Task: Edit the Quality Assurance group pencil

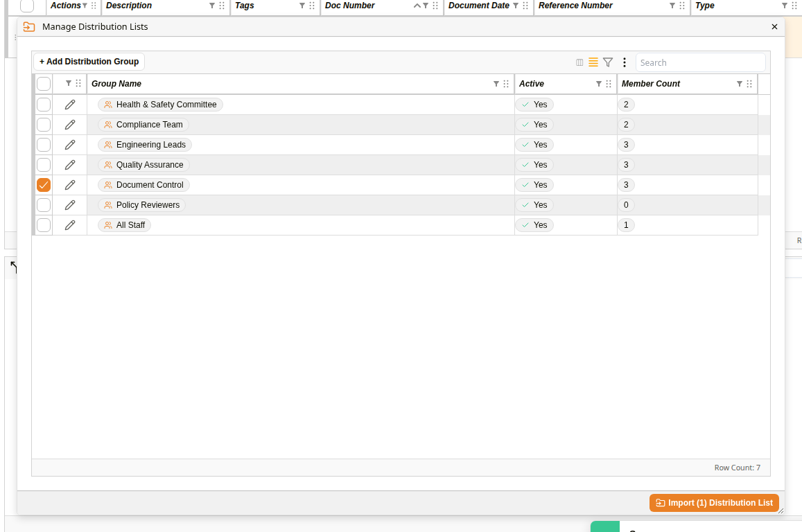Action: tap(70, 165)
